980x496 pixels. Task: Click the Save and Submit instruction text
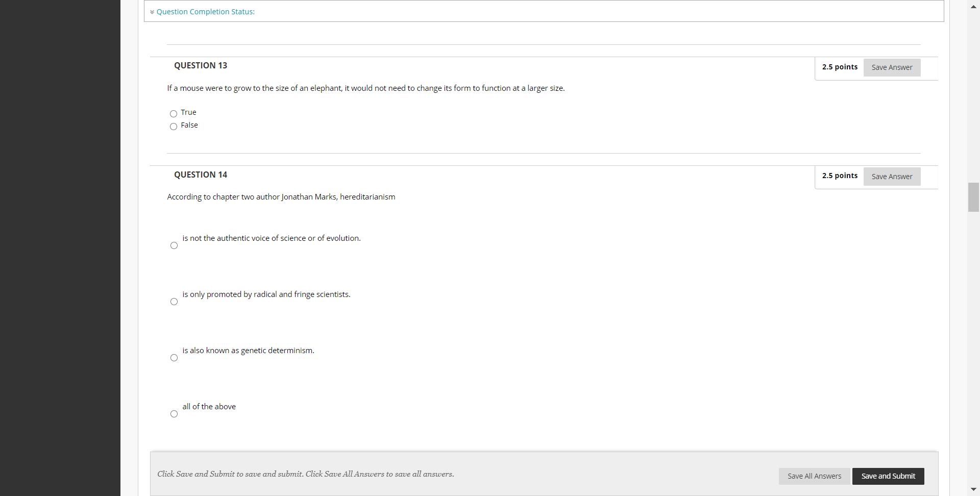305,474
